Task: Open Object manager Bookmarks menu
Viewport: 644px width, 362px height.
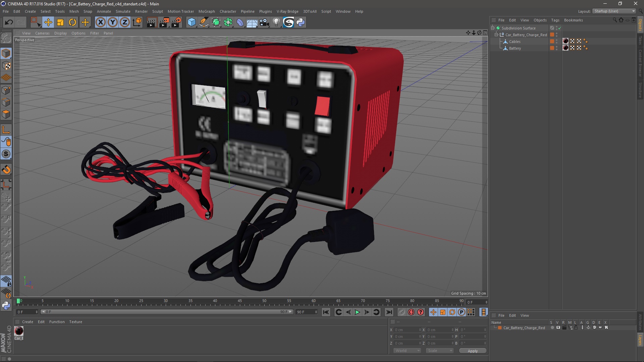Action: click(573, 20)
